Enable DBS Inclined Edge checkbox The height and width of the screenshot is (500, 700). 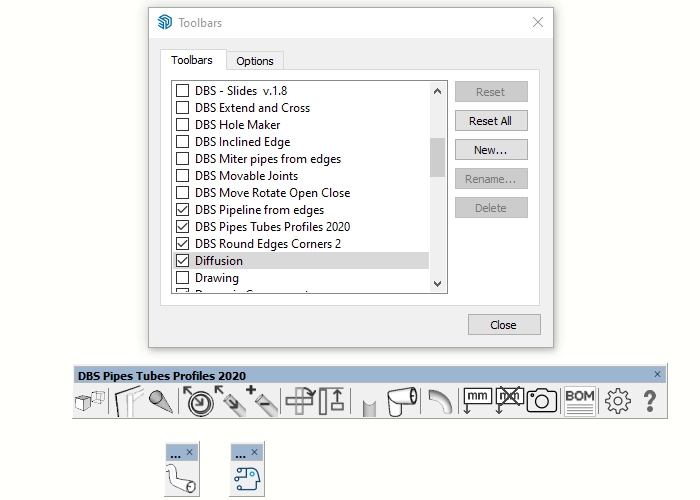coord(182,142)
